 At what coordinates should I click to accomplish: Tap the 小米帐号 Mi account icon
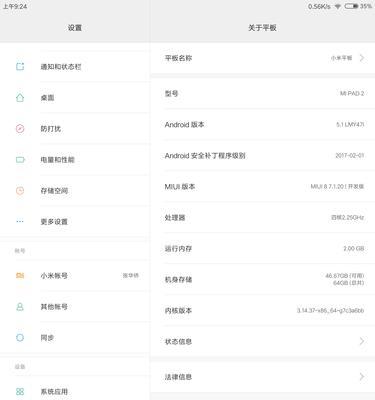(x=20, y=276)
